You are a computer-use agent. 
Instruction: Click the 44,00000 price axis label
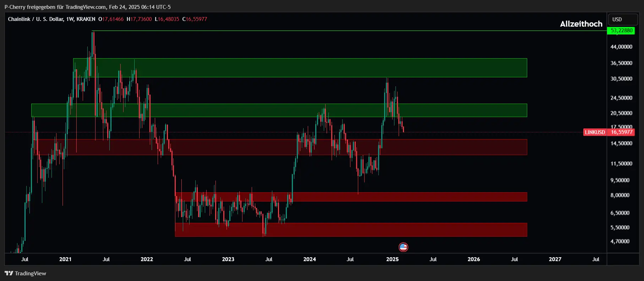621,47
